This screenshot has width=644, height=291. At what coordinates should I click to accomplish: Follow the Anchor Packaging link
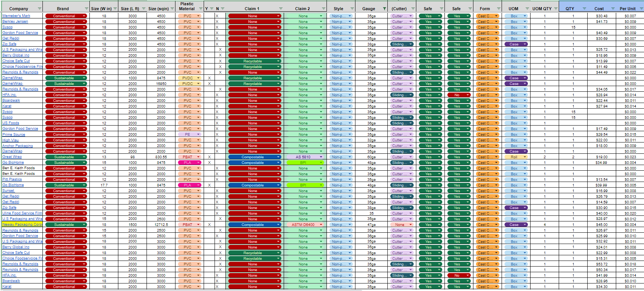point(17,146)
